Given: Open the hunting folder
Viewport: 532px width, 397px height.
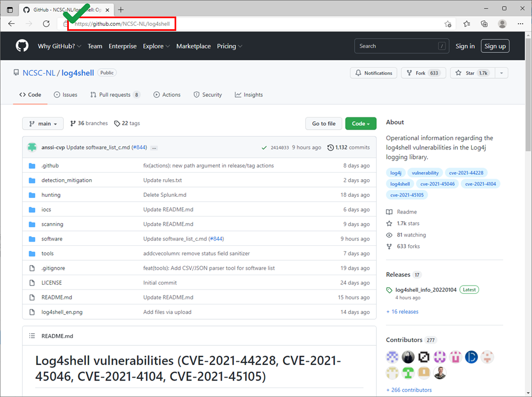Looking at the screenshot, I should click(x=51, y=195).
